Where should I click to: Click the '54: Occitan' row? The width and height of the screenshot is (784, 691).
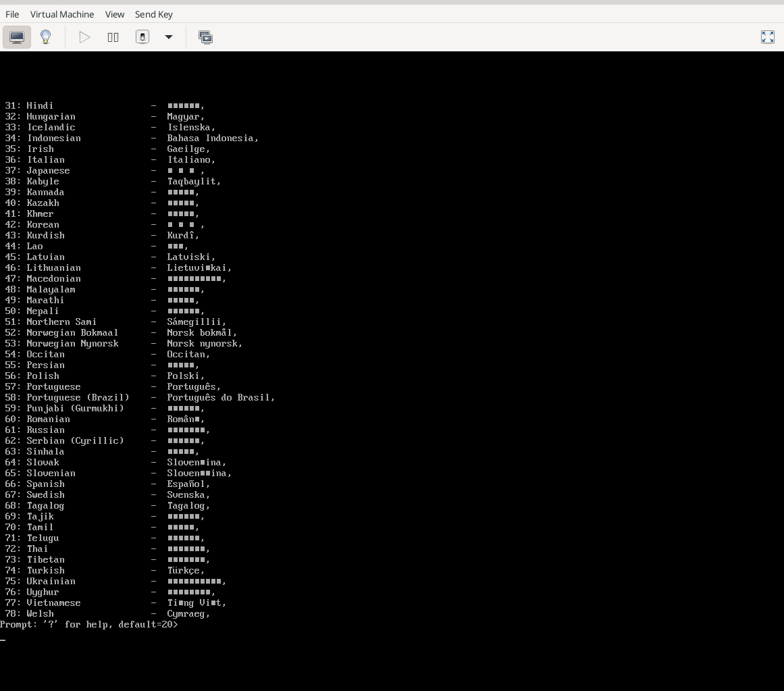point(107,355)
